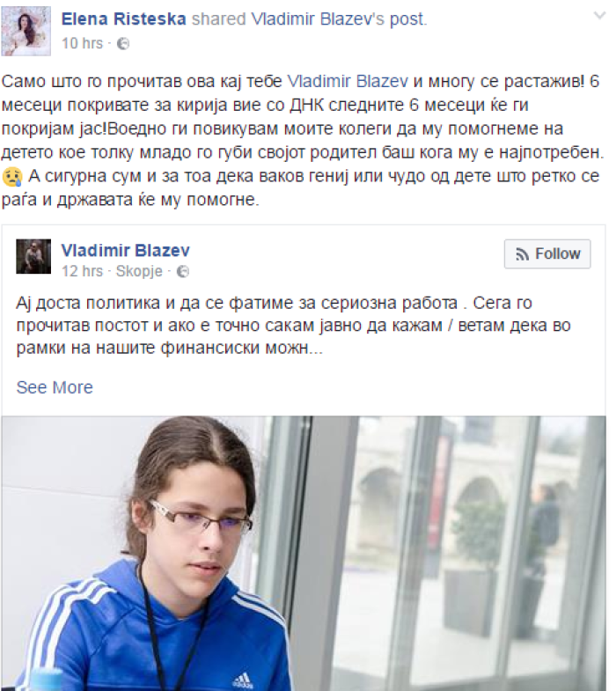Follow Vladimir Blazev with the Follow button
The width and height of the screenshot is (616, 691).
[x=547, y=254]
